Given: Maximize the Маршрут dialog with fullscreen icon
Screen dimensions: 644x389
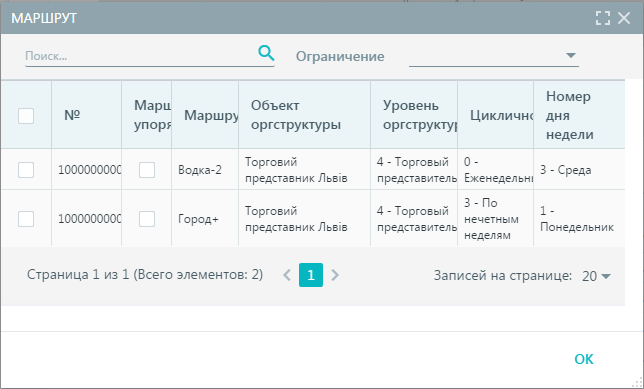Looking at the screenshot, I should point(603,18).
